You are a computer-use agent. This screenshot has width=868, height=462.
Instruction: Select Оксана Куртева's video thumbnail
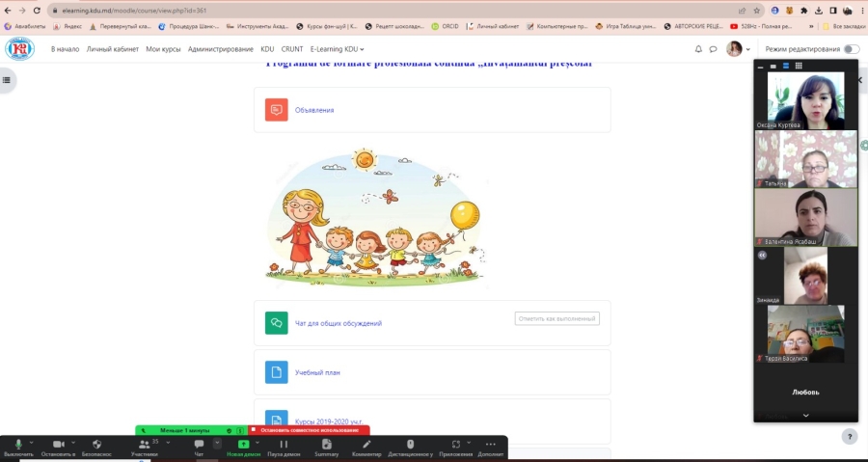pyautogui.click(x=805, y=100)
